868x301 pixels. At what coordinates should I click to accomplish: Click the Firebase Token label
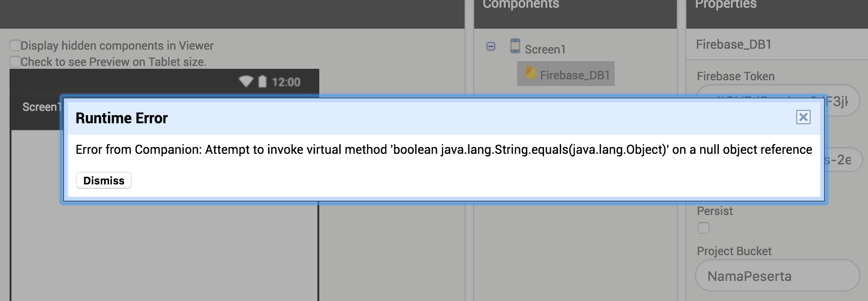click(x=736, y=76)
